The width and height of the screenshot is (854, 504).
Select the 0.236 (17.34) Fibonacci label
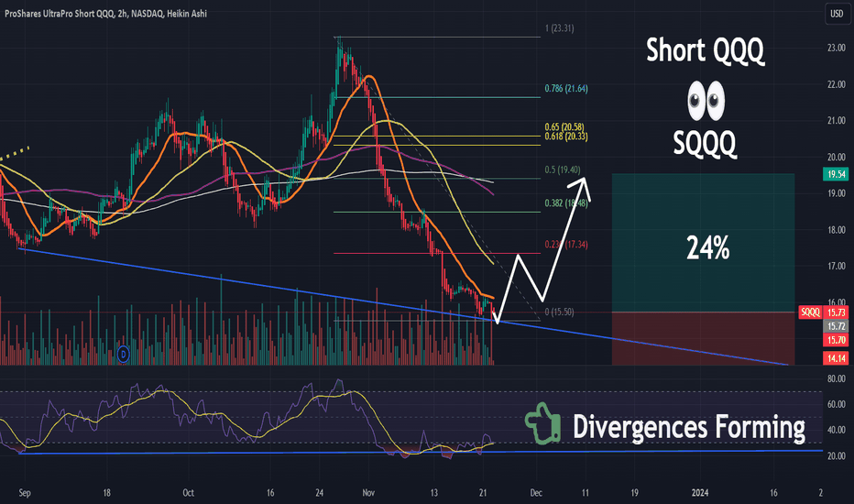coord(566,245)
